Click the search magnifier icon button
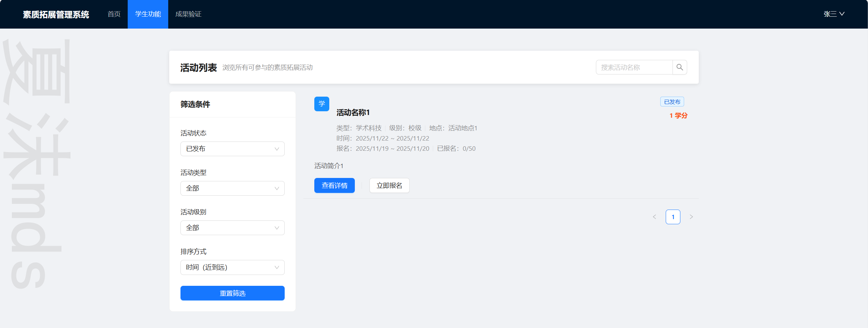 679,67
